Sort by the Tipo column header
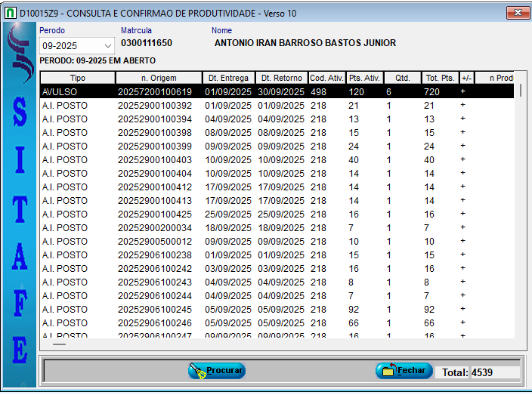 coord(77,78)
